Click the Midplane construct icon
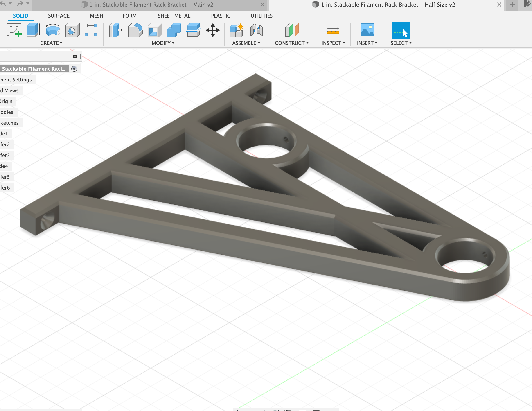532x411 pixels. (x=292, y=30)
